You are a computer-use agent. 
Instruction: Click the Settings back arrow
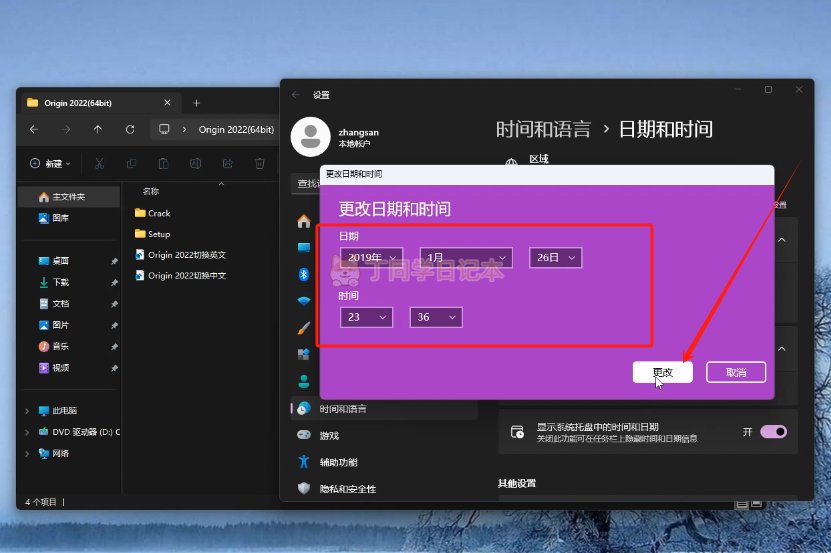coord(295,95)
